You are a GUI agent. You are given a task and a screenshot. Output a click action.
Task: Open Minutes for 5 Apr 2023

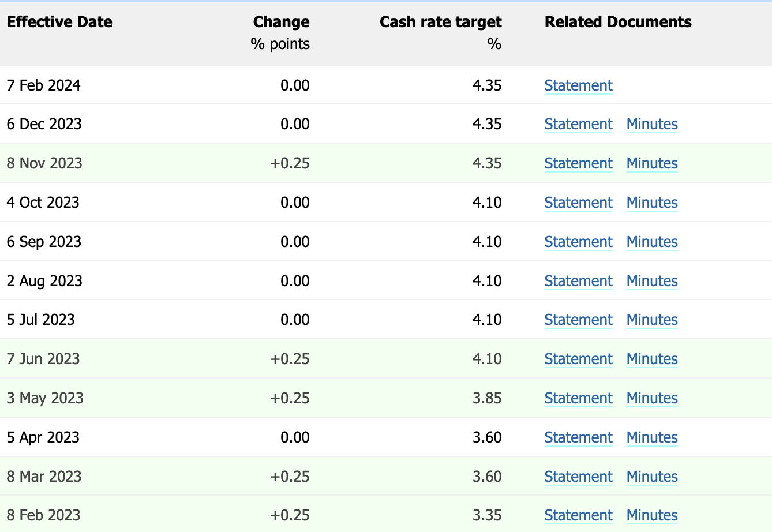(x=652, y=437)
